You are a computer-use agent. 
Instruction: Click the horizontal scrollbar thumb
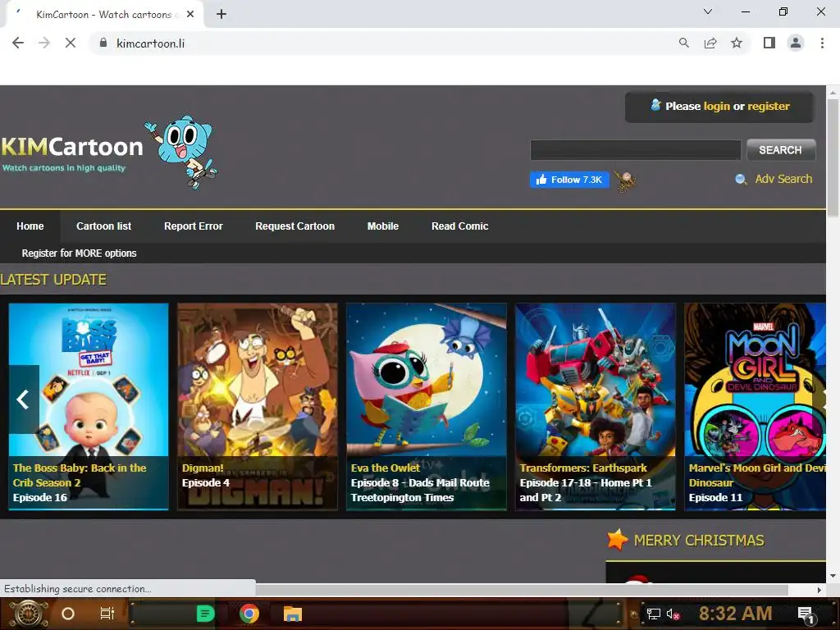click(x=522, y=590)
